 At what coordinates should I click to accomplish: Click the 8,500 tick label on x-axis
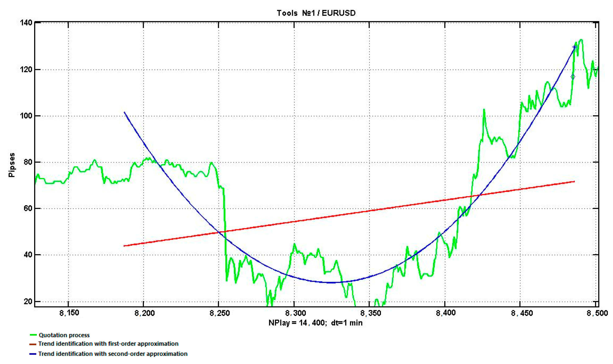pos(597,313)
